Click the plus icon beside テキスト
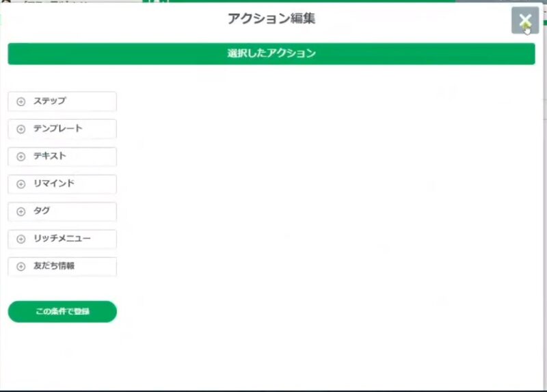 pyautogui.click(x=21, y=157)
